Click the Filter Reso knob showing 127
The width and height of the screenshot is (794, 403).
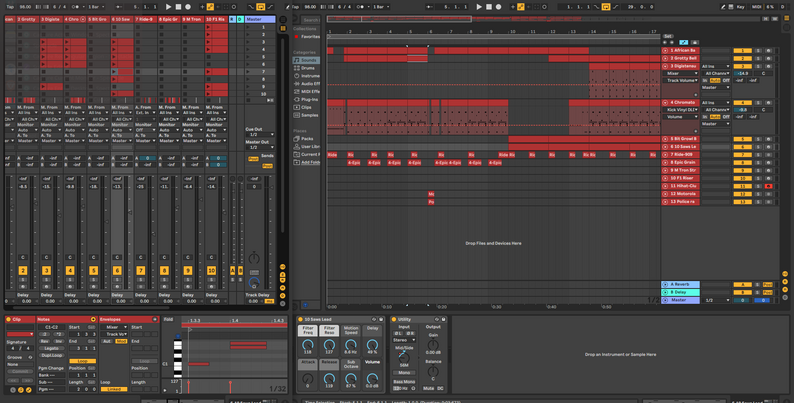click(329, 345)
